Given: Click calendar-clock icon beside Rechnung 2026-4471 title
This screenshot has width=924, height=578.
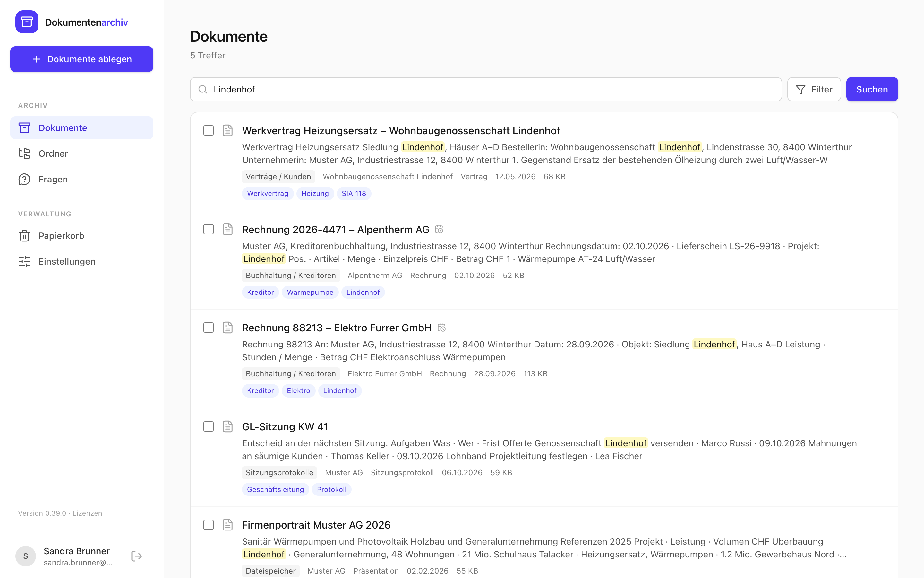Looking at the screenshot, I should pos(439,229).
